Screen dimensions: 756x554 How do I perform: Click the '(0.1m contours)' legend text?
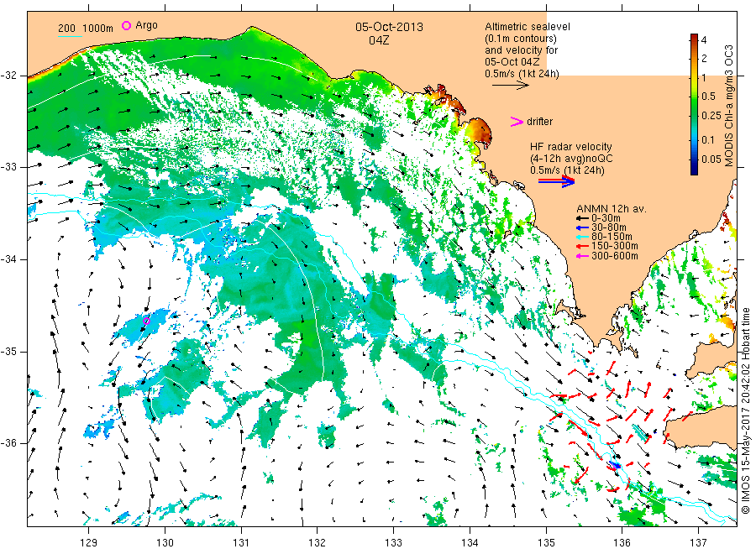[521, 39]
